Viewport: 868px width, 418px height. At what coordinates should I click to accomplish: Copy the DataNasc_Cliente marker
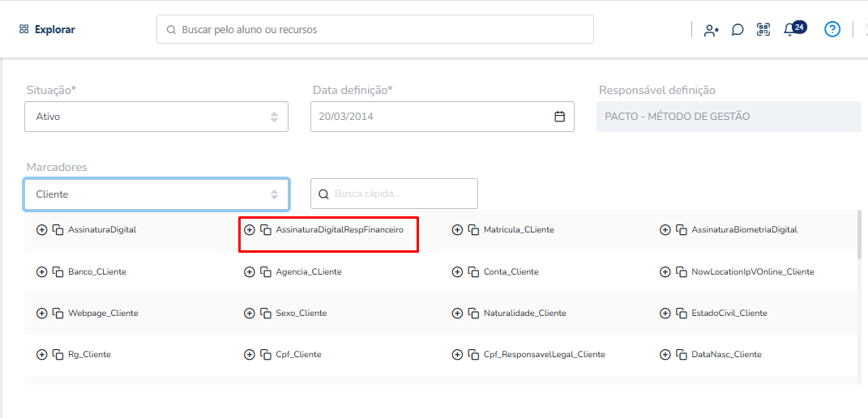[x=681, y=354]
